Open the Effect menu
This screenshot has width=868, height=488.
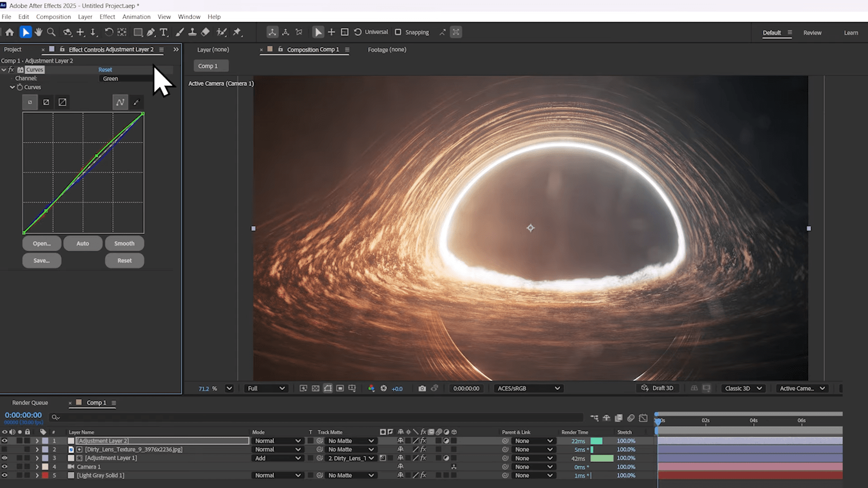tap(107, 17)
